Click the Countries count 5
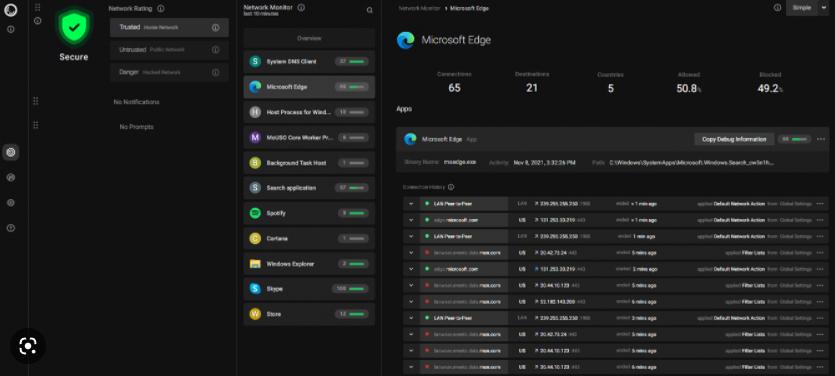 coord(610,88)
